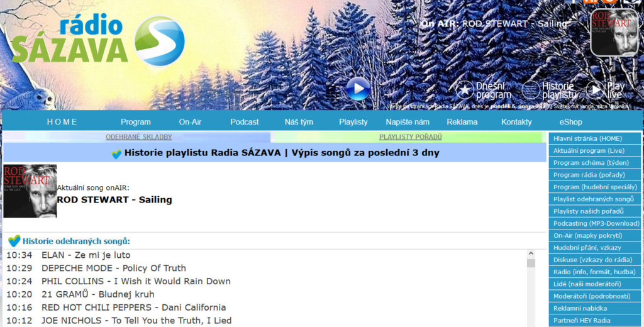
Task: Open sidebar link Lidé (naši moderátoři)
Action: pos(595,284)
